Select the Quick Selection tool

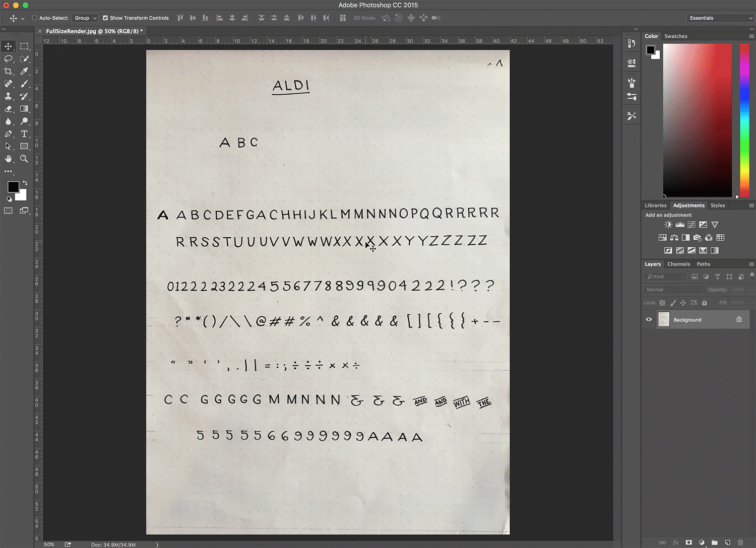coord(24,59)
